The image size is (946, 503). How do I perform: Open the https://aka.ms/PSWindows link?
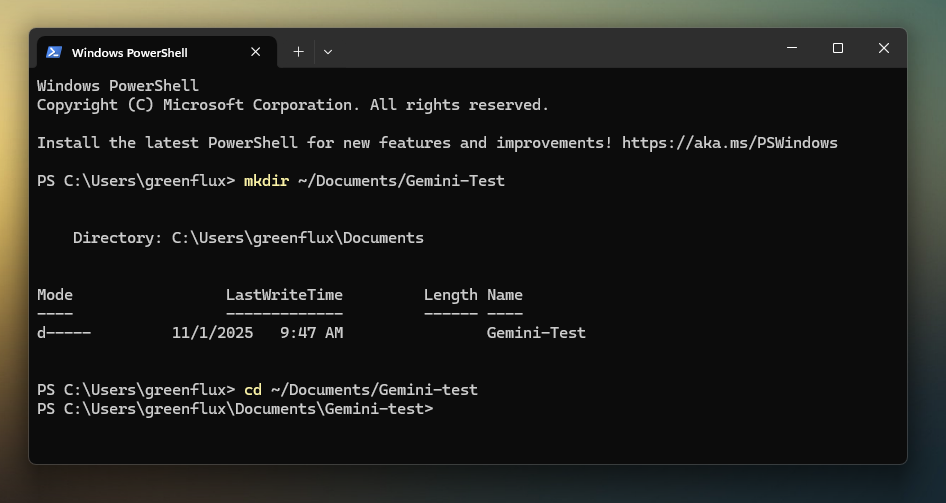point(729,143)
